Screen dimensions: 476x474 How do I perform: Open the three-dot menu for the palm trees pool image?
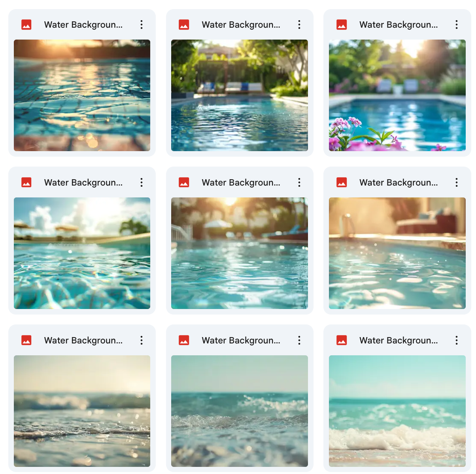(299, 182)
